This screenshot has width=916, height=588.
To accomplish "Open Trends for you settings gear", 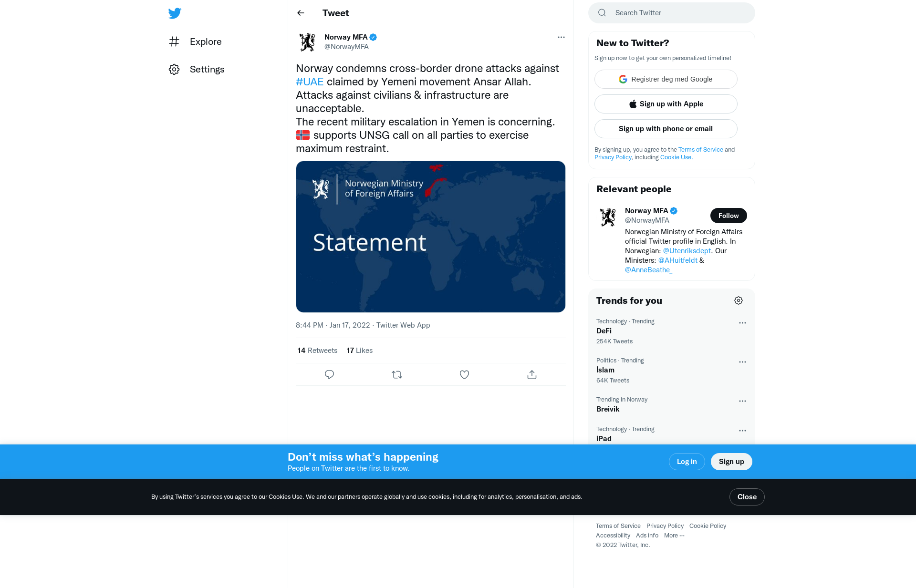I will (x=739, y=300).
